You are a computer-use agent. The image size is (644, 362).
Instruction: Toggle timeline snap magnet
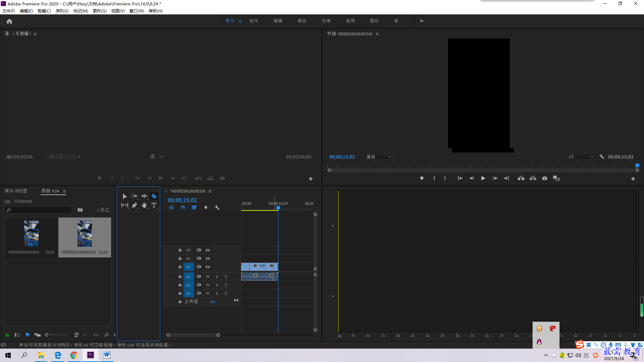[x=182, y=207]
